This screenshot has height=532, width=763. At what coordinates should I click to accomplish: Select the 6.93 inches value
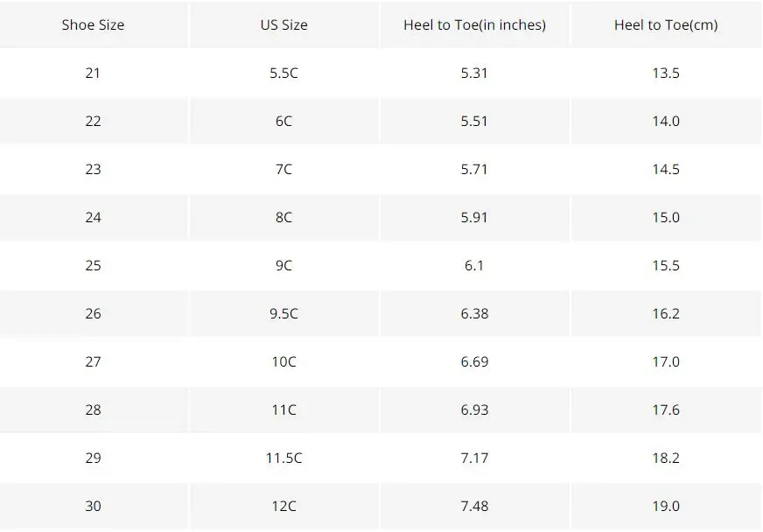click(474, 410)
